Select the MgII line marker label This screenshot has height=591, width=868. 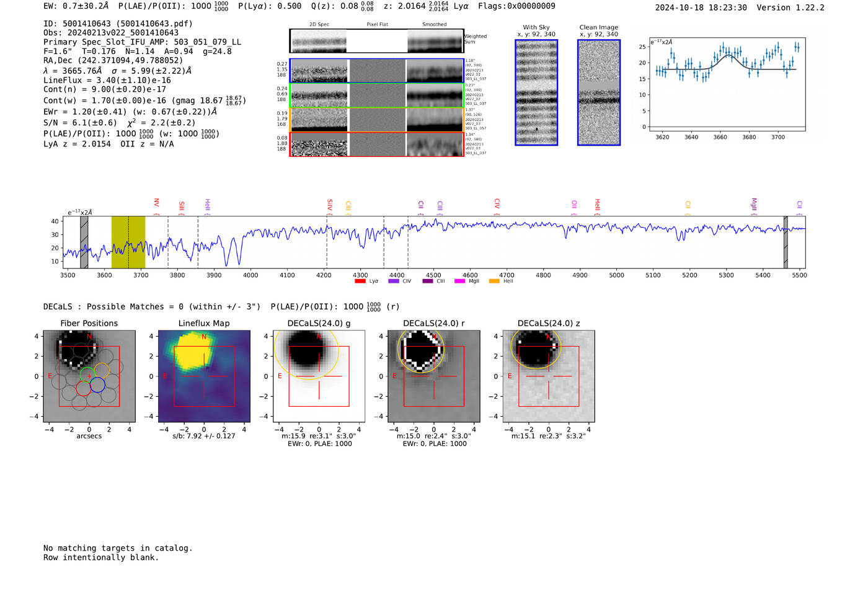[x=755, y=206]
